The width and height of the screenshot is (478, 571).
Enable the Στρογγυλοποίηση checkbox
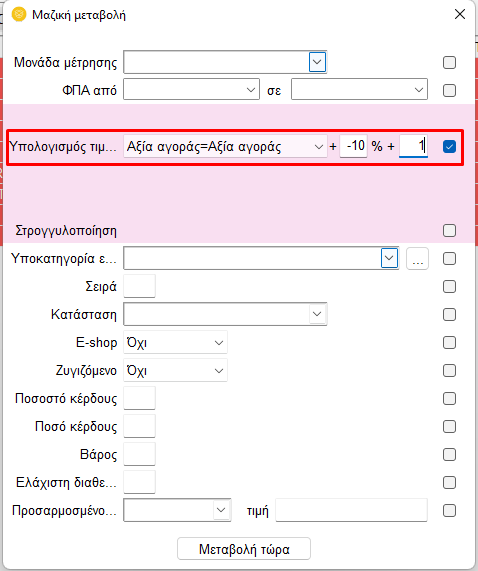tap(449, 231)
